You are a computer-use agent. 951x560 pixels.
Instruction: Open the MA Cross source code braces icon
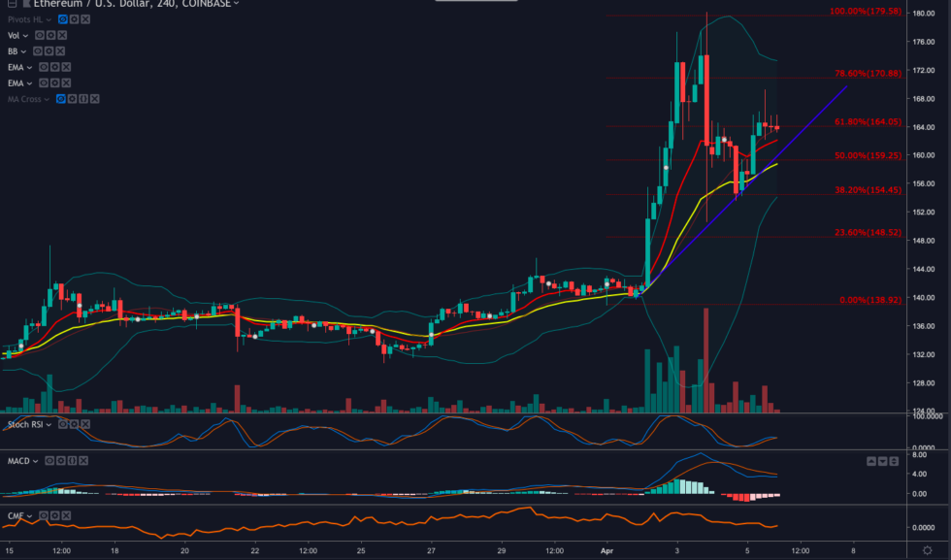(83, 99)
